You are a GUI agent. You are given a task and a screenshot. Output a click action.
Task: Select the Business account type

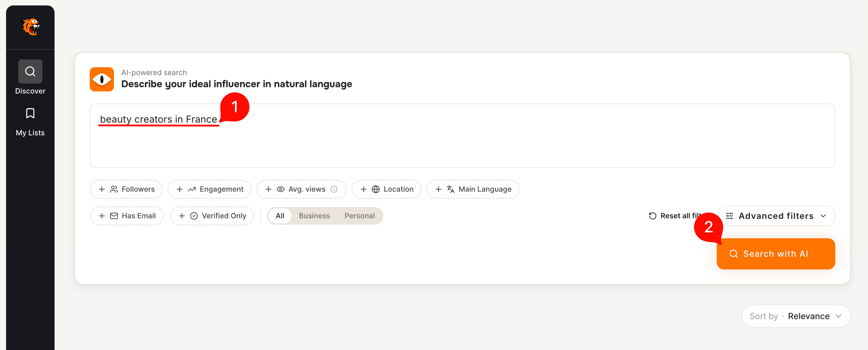[314, 216]
